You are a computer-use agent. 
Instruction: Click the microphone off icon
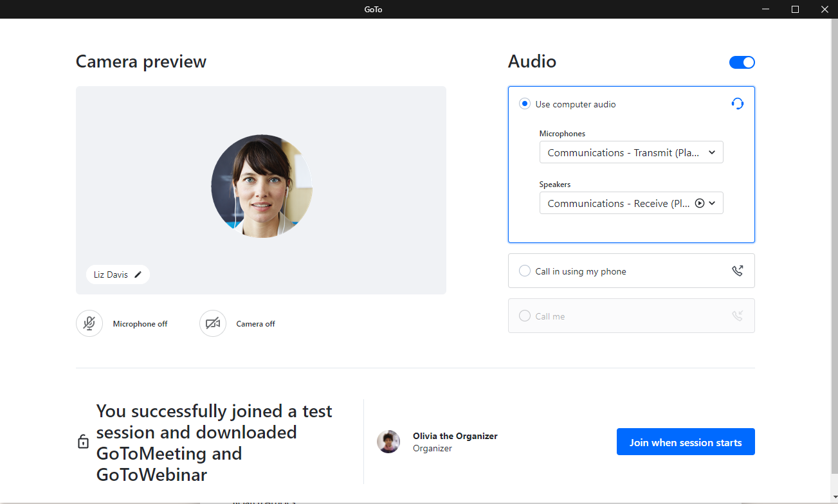tap(89, 323)
